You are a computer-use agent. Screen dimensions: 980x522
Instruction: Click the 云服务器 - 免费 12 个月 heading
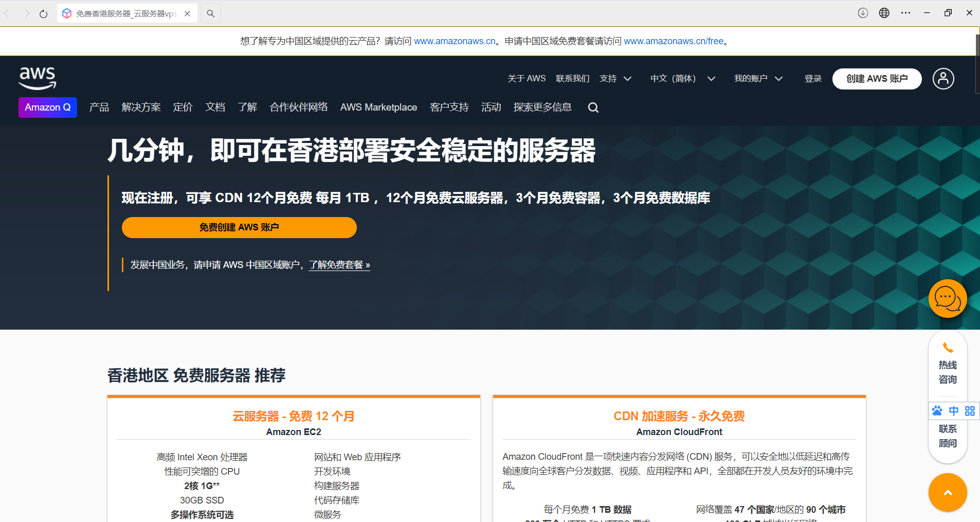pyautogui.click(x=294, y=416)
